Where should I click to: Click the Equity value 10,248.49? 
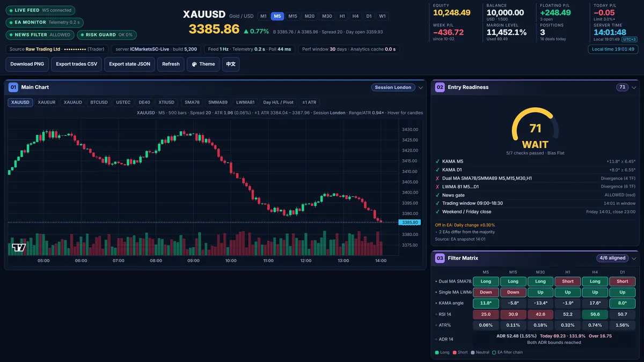[x=452, y=13]
